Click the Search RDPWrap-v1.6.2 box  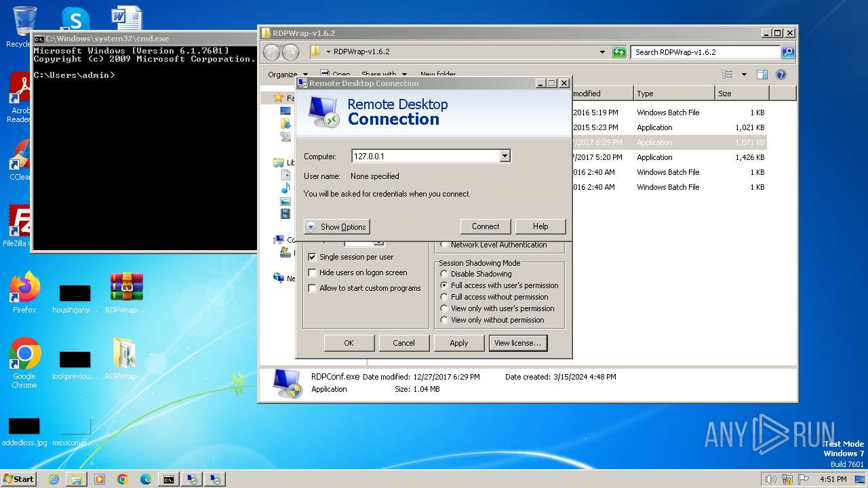[705, 52]
